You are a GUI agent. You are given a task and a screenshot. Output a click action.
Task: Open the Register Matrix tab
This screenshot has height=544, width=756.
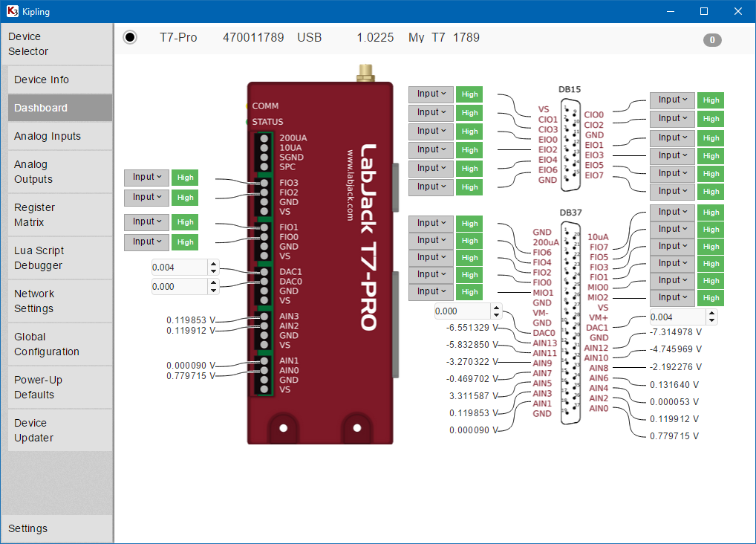pyautogui.click(x=35, y=215)
